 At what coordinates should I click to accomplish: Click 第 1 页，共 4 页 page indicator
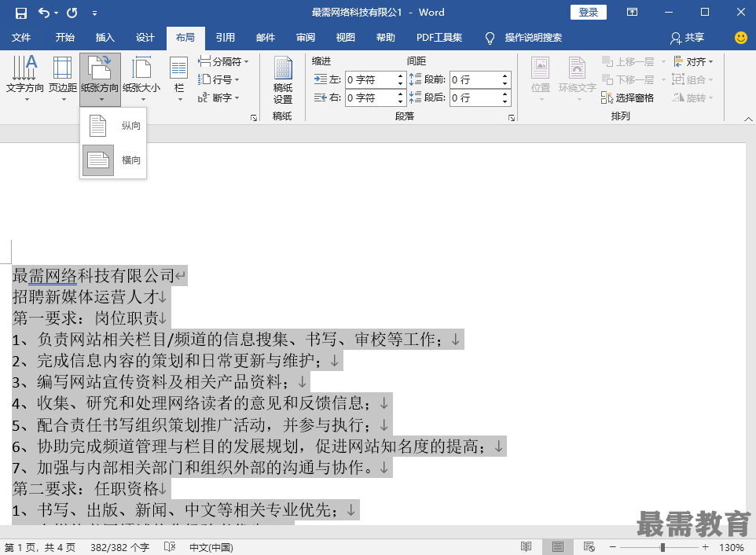(x=40, y=547)
